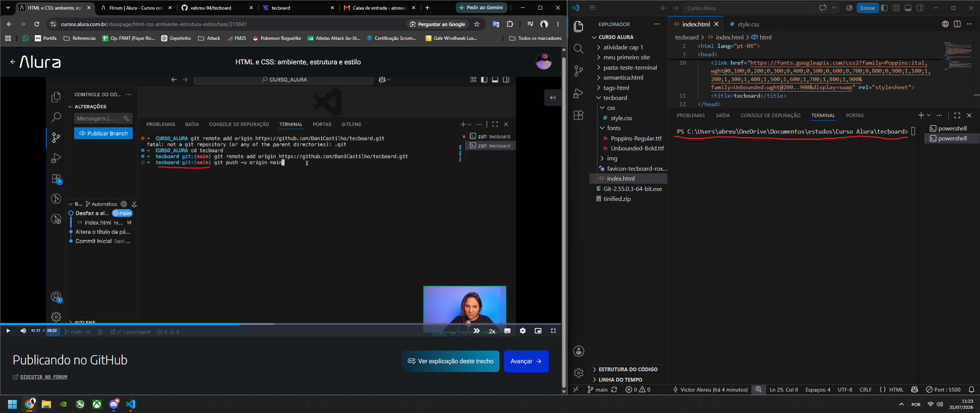Toggle subtitles in the Alura video player
This screenshot has width=980, height=413.
(x=507, y=331)
